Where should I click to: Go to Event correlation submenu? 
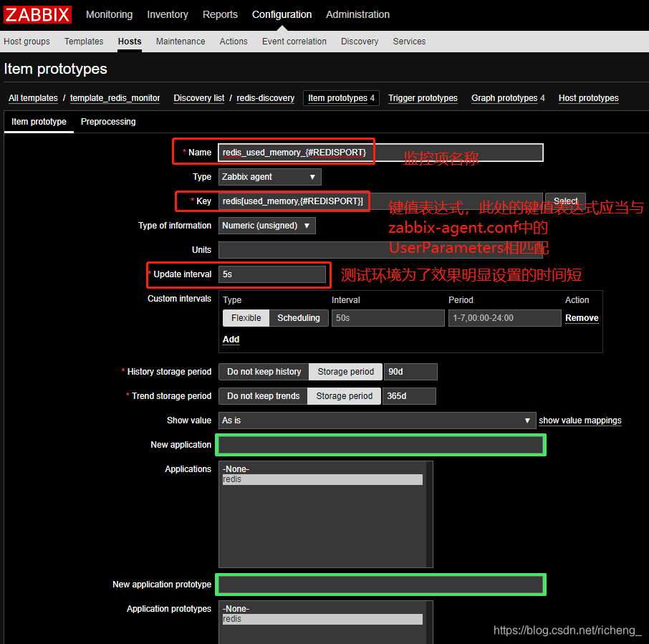[x=294, y=42]
